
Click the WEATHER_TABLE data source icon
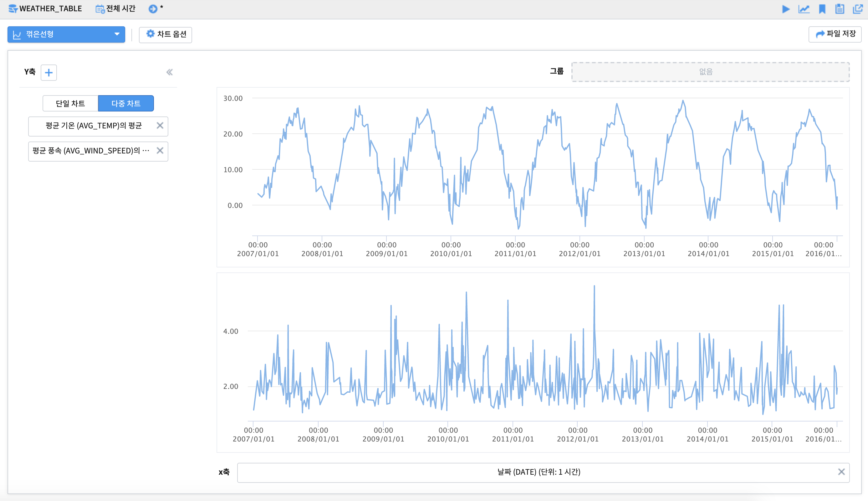click(13, 8)
